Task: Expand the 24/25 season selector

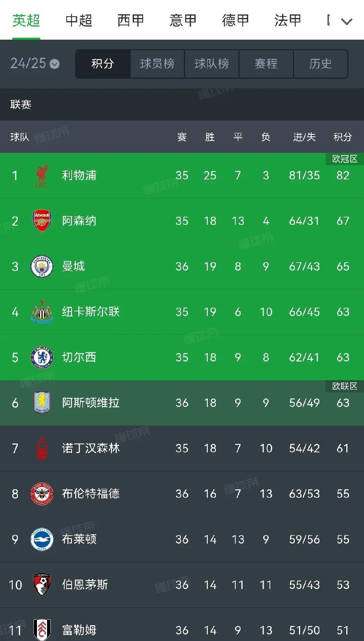Action: [x=35, y=64]
